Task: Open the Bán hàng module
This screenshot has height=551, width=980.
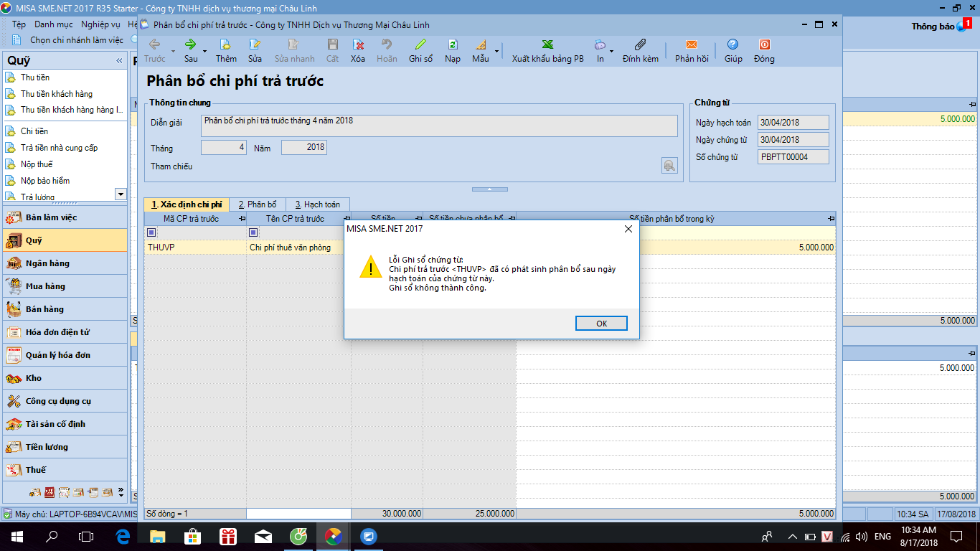Action: (65, 309)
